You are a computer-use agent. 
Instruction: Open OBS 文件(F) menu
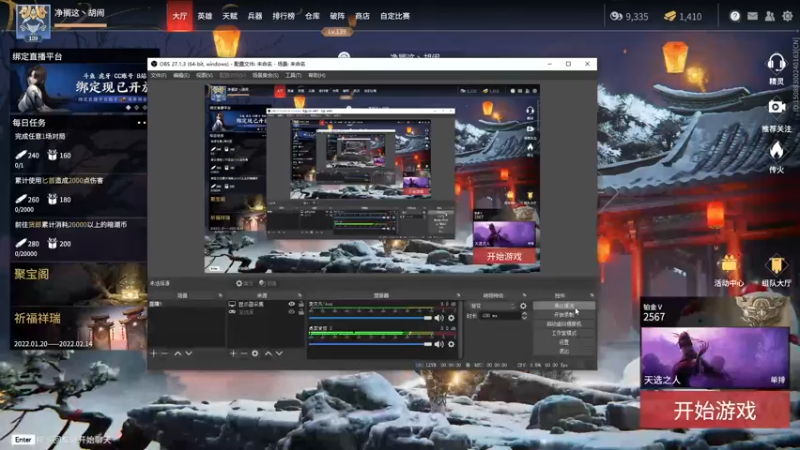pyautogui.click(x=158, y=76)
